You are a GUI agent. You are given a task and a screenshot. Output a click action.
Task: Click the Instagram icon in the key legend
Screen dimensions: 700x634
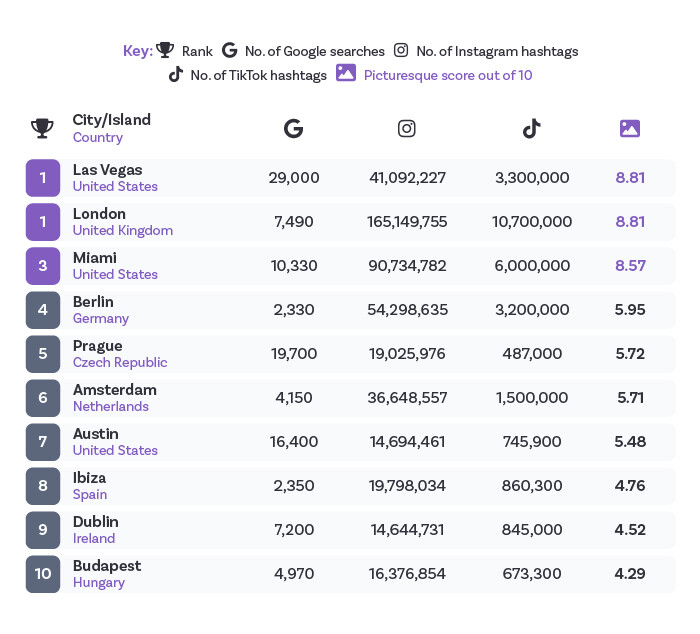400,50
